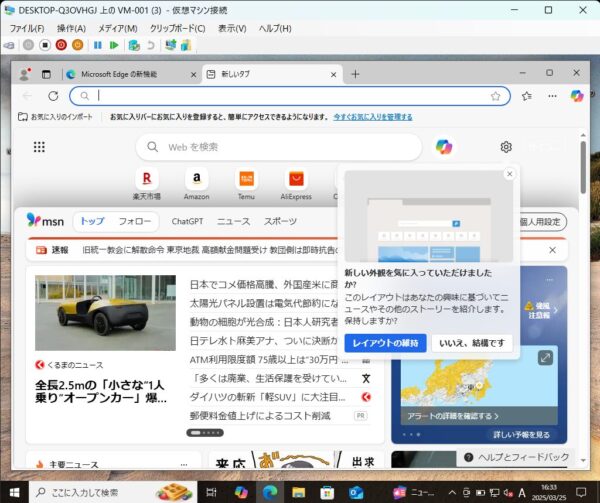Image resolution: width=600 pixels, height=503 pixels.
Task: Click 詳しい予報を見る link
Action: click(522, 435)
